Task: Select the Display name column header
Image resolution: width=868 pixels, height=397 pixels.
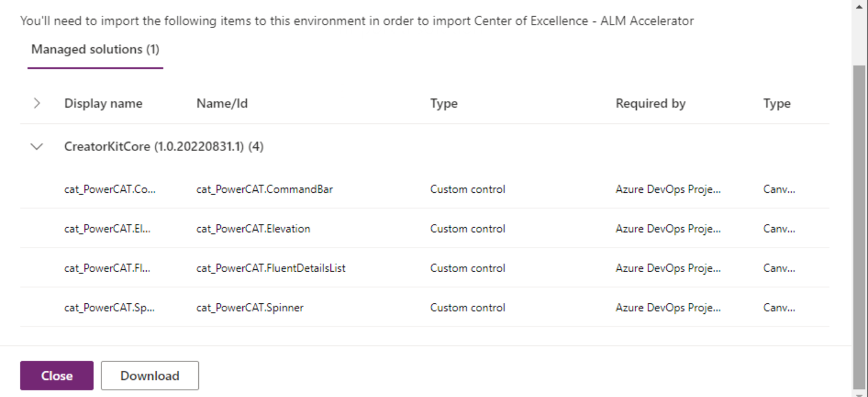Action: click(103, 103)
